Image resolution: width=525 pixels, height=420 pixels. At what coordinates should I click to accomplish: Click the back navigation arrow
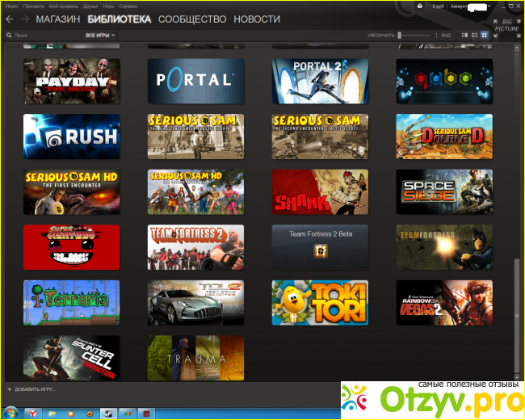point(10,19)
